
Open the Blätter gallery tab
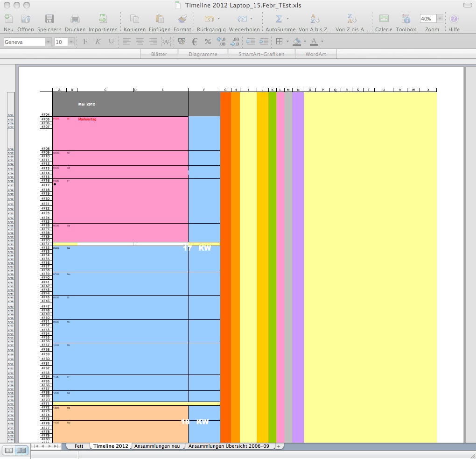coord(159,54)
